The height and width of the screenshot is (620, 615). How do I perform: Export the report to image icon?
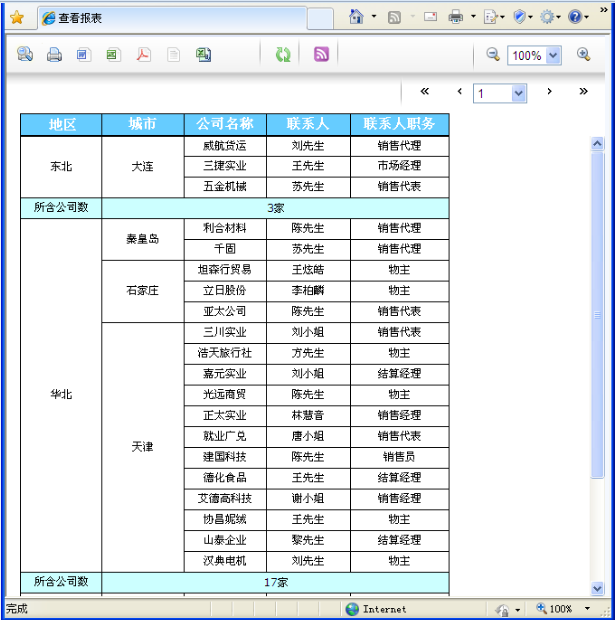(x=114, y=55)
